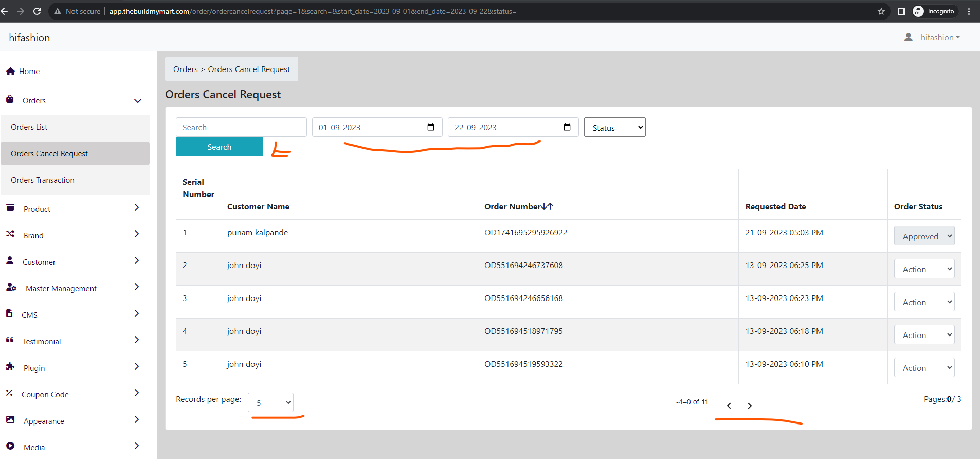This screenshot has height=459, width=980.
Task: Expand the Master Management chevron
Action: [137, 287]
